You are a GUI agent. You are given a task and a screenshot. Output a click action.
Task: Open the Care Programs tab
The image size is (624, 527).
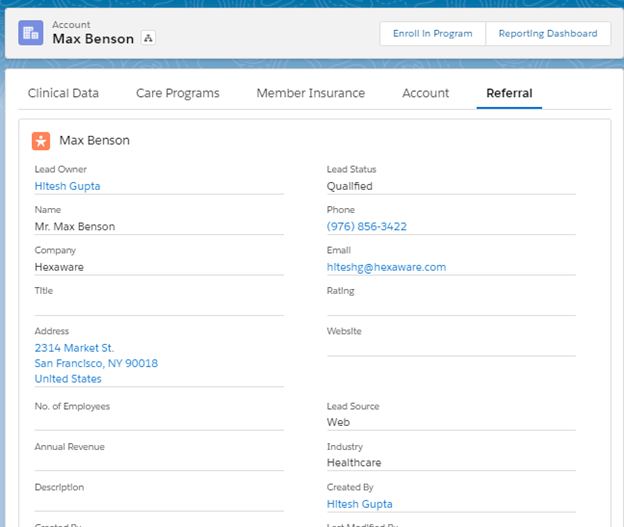(x=177, y=93)
